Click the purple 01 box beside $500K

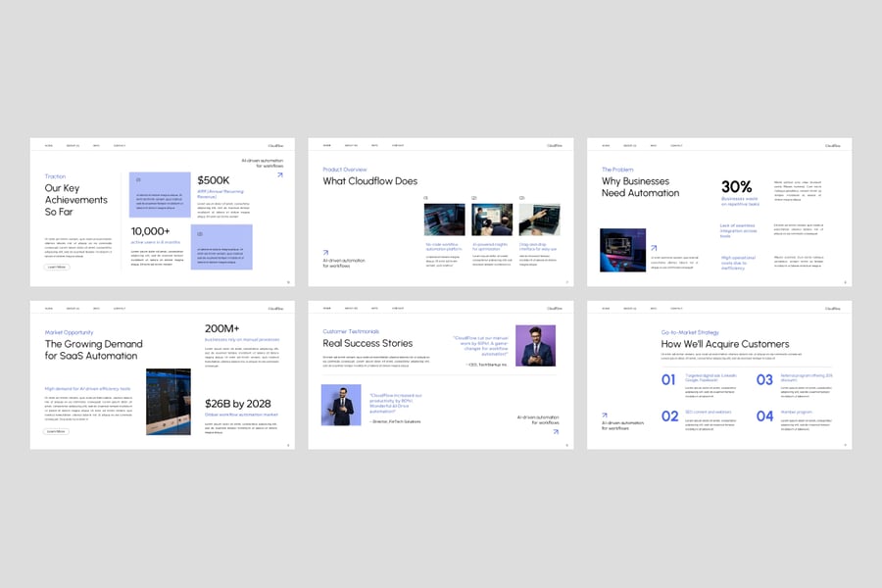tap(160, 195)
